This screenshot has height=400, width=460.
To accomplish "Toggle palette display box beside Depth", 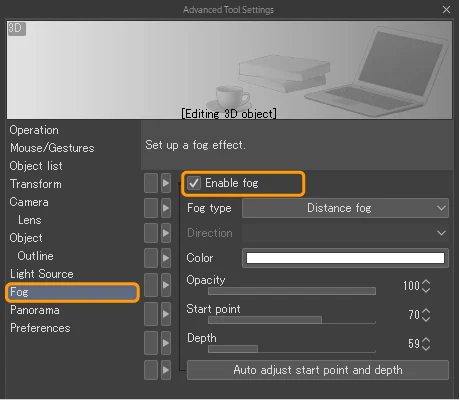I will [151, 343].
